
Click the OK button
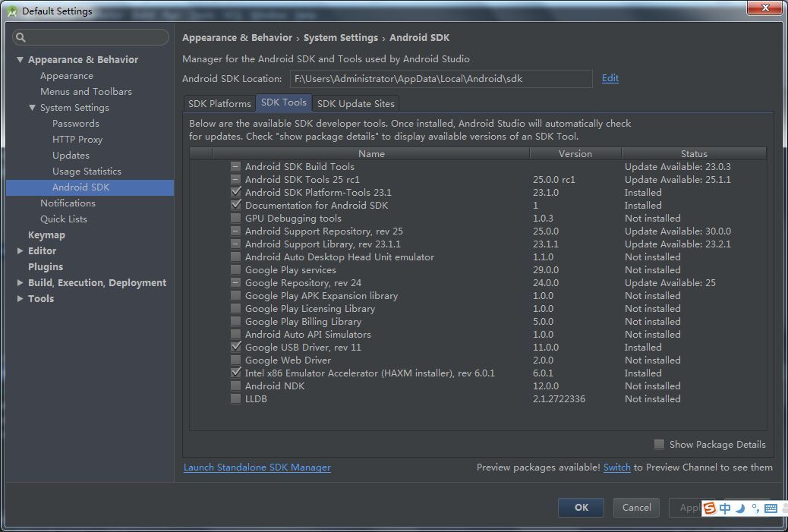click(x=581, y=508)
